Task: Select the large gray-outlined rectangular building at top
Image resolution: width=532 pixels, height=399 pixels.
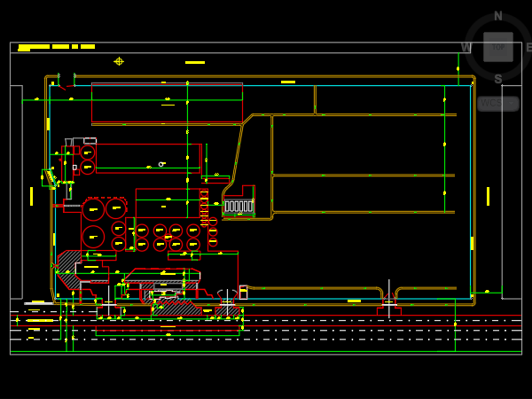Action: pos(167,103)
